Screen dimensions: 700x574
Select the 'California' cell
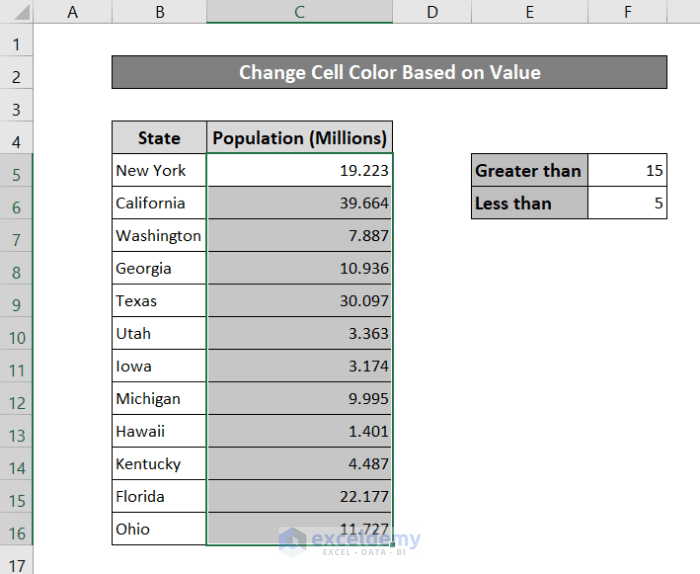coord(159,203)
